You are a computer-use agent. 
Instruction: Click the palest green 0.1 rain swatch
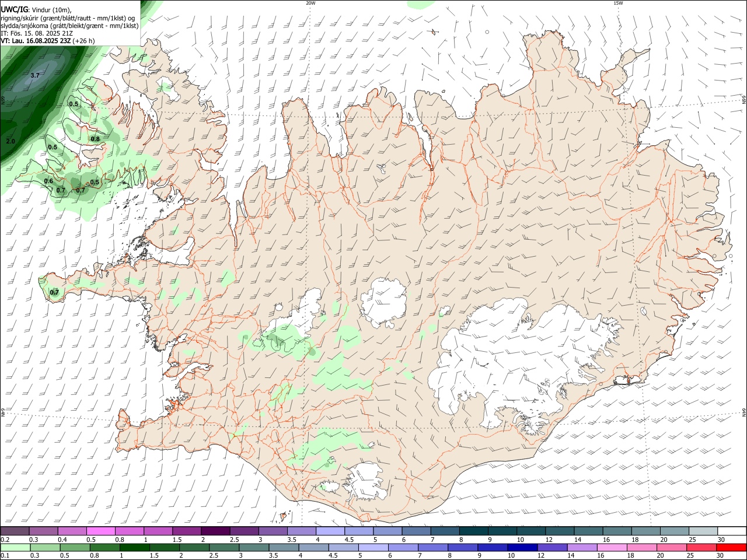tap(16, 548)
